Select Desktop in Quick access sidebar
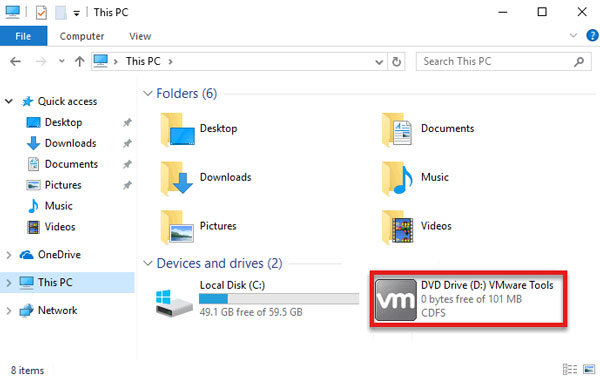This screenshot has height=378, width=600. point(63,122)
